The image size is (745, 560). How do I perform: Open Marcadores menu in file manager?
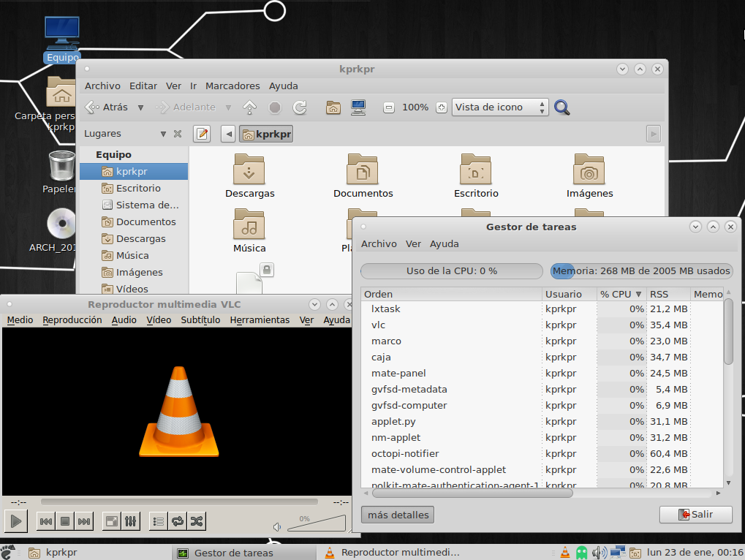click(x=232, y=86)
